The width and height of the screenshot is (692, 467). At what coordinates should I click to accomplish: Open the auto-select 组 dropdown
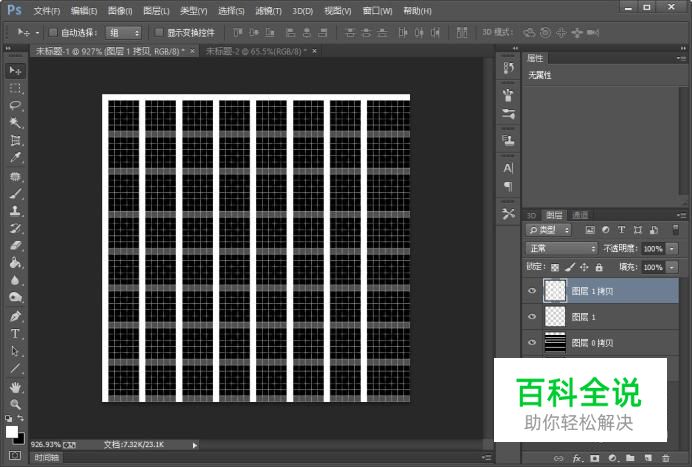[123, 33]
